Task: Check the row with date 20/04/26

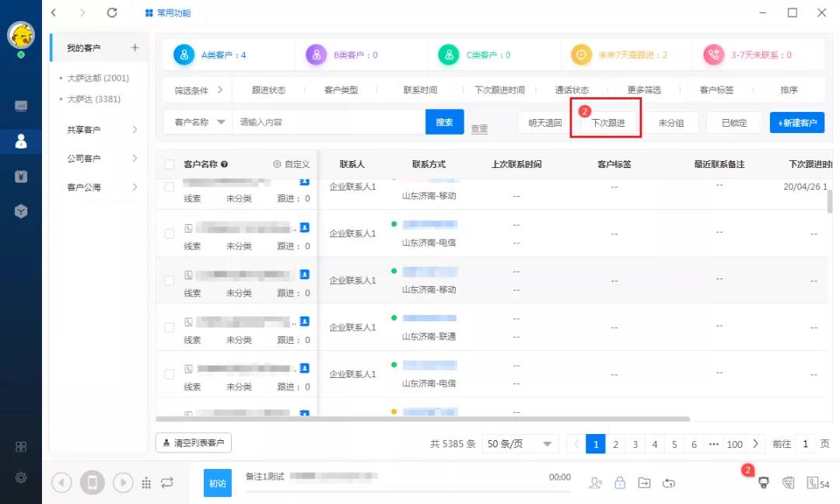Action: click(x=170, y=187)
